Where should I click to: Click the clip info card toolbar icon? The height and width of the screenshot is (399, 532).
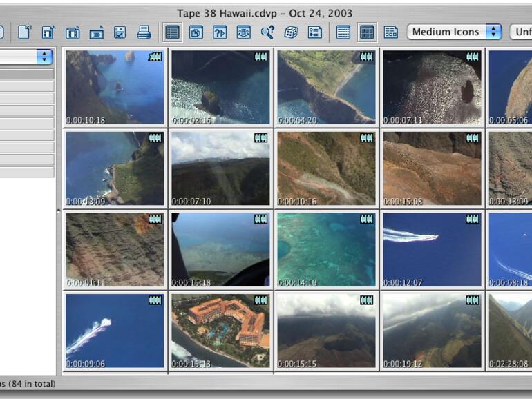tap(315, 32)
